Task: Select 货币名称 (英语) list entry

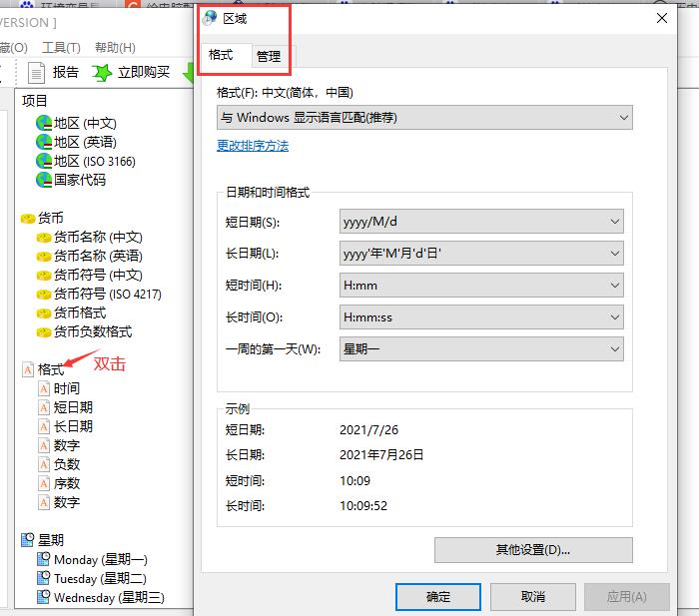Action: (x=98, y=256)
